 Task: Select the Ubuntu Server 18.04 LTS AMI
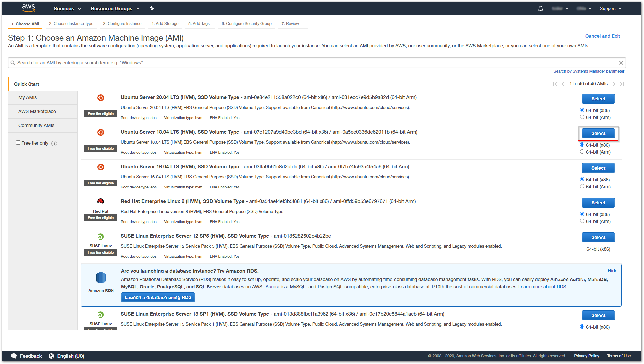click(x=598, y=133)
